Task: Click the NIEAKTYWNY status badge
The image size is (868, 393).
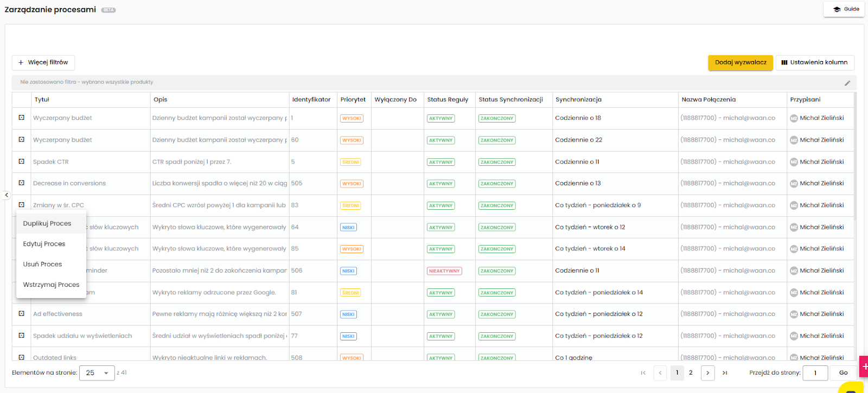Action: pos(444,271)
